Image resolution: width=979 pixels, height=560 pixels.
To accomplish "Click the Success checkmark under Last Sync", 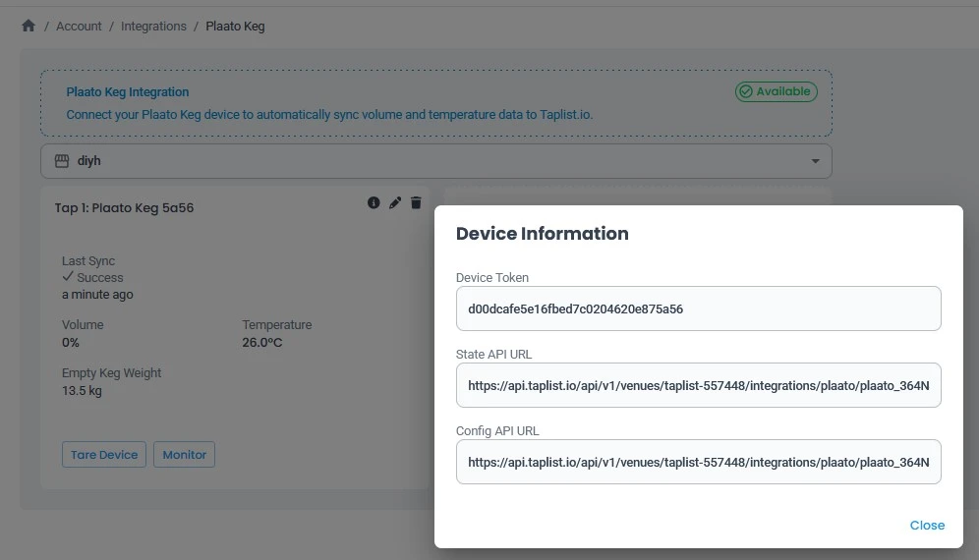I will click(x=68, y=277).
